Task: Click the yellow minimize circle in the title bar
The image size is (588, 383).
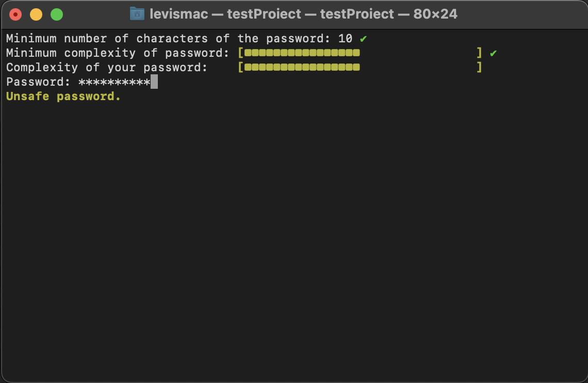Action: (36, 14)
